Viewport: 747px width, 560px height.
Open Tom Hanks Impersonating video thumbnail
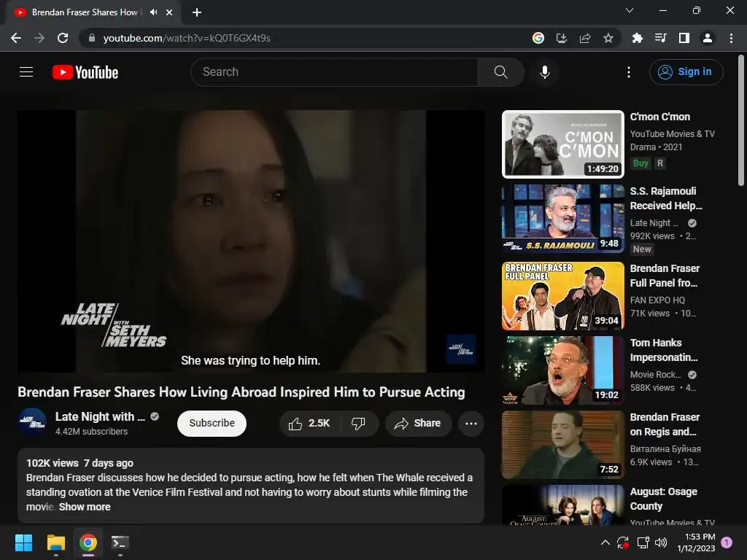click(562, 370)
